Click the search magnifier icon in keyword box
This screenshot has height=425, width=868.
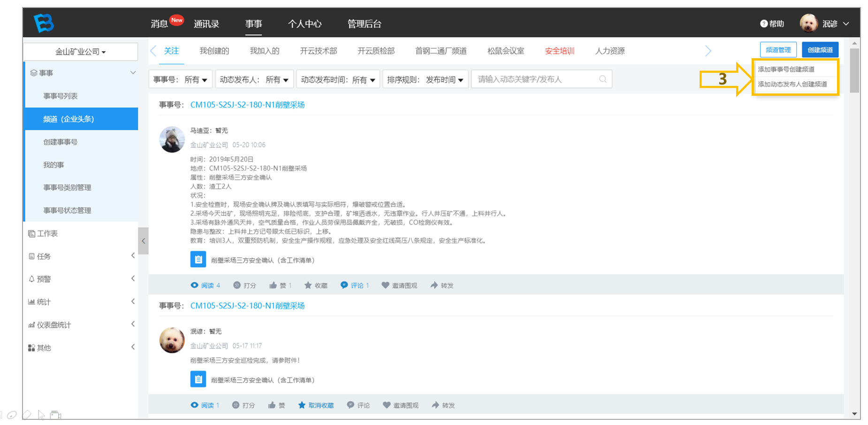click(603, 79)
